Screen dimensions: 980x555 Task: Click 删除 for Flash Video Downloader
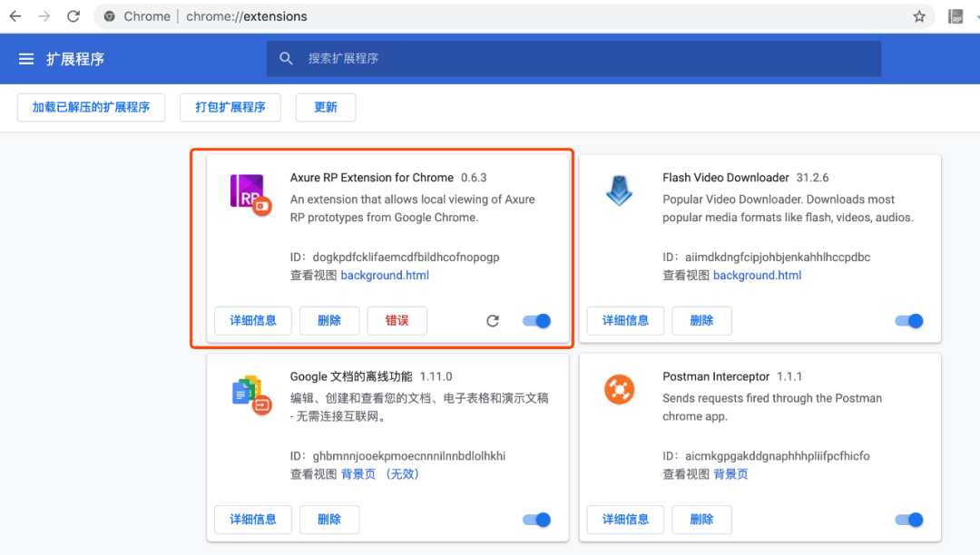click(x=701, y=321)
